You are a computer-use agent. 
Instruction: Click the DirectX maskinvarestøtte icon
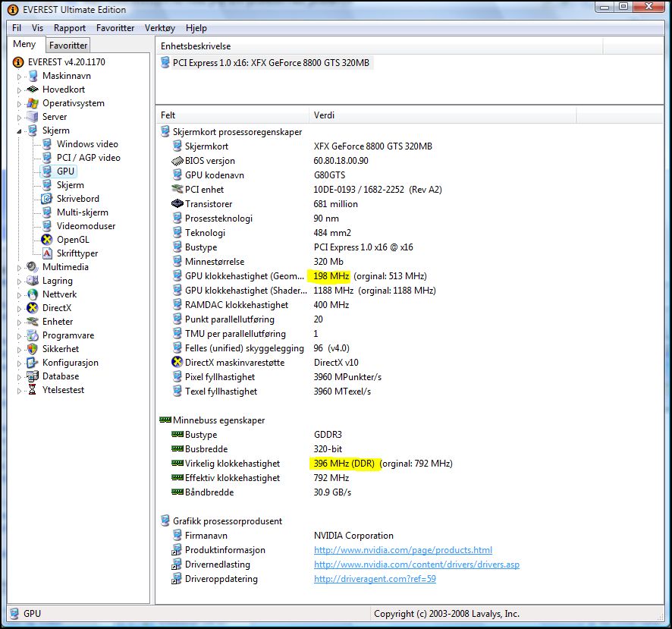[177, 362]
